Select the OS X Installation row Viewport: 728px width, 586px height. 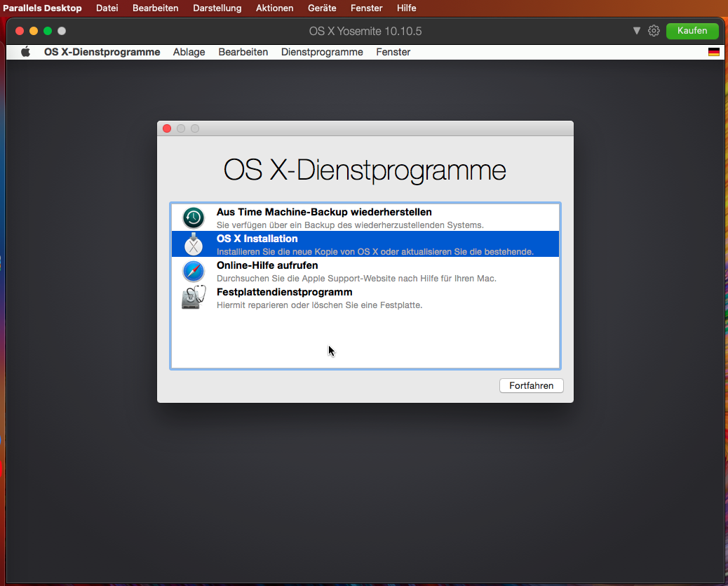pos(365,244)
